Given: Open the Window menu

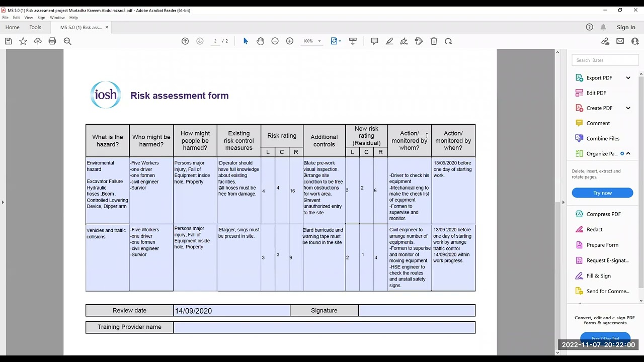Looking at the screenshot, I should (57, 18).
